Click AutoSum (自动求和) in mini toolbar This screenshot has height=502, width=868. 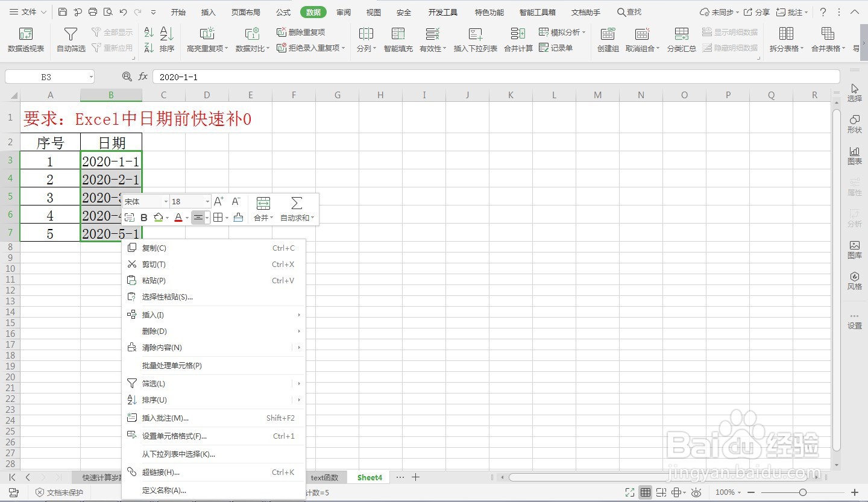tap(297, 209)
